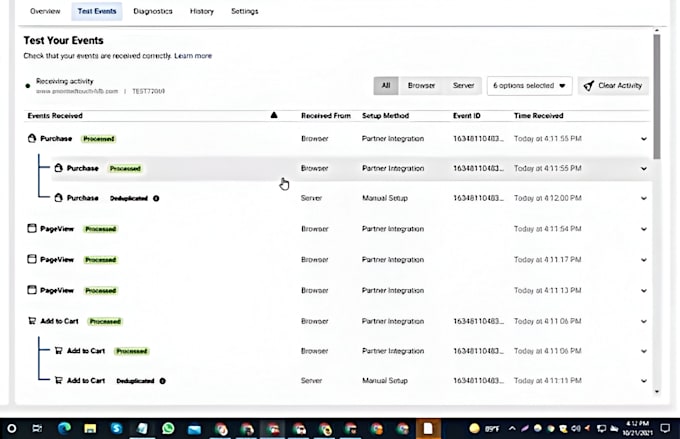Open the Mail app from the taskbar
The image size is (680, 439).
(194, 429)
